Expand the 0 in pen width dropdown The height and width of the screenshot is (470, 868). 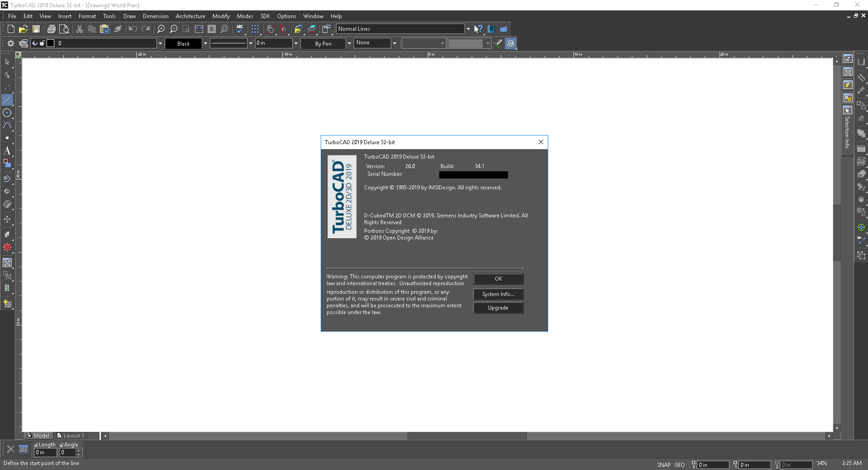[296, 43]
